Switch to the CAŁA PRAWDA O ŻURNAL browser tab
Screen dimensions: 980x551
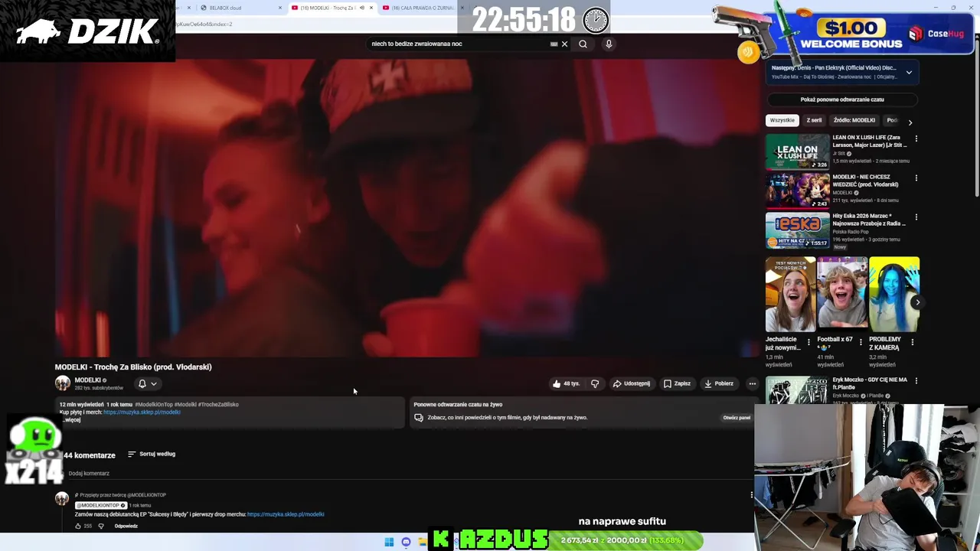click(x=417, y=8)
